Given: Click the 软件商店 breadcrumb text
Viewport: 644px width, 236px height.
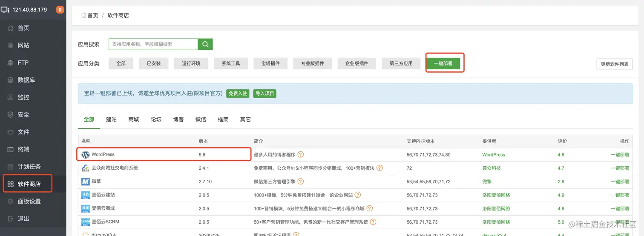Looking at the screenshot, I should [x=118, y=15].
